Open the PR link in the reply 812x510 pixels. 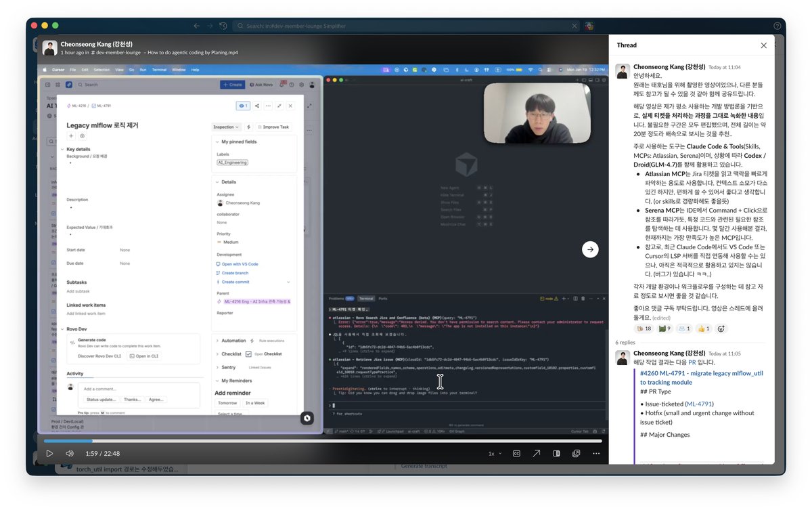(692, 362)
